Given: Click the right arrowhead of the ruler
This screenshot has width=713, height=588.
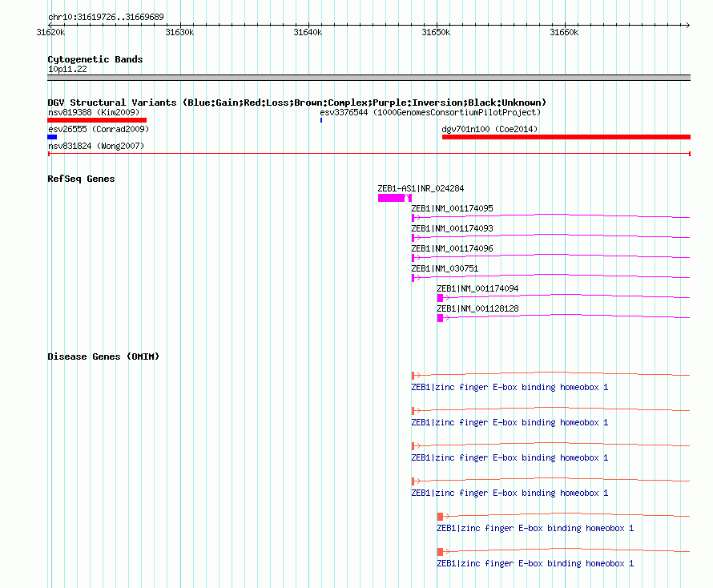Looking at the screenshot, I should 687,25.
